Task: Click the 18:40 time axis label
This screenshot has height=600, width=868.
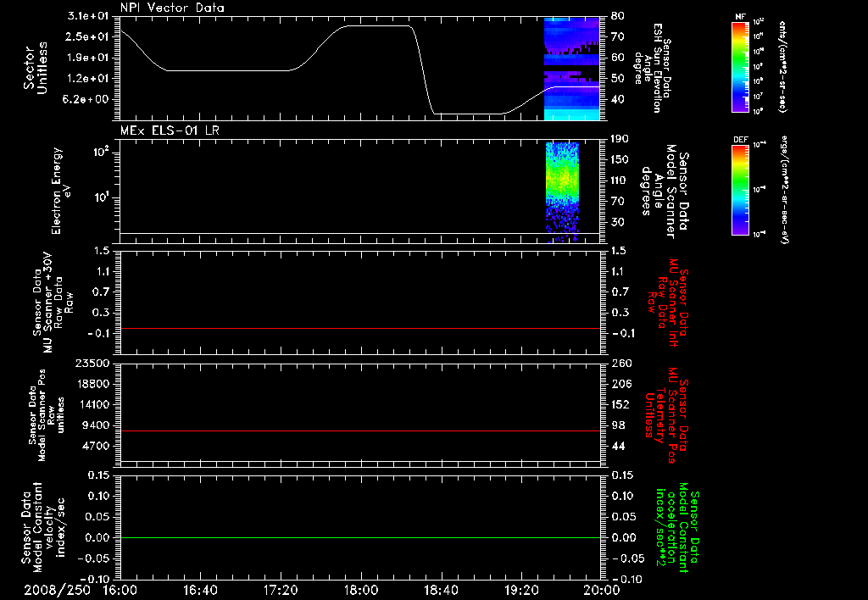Action: coord(441,590)
